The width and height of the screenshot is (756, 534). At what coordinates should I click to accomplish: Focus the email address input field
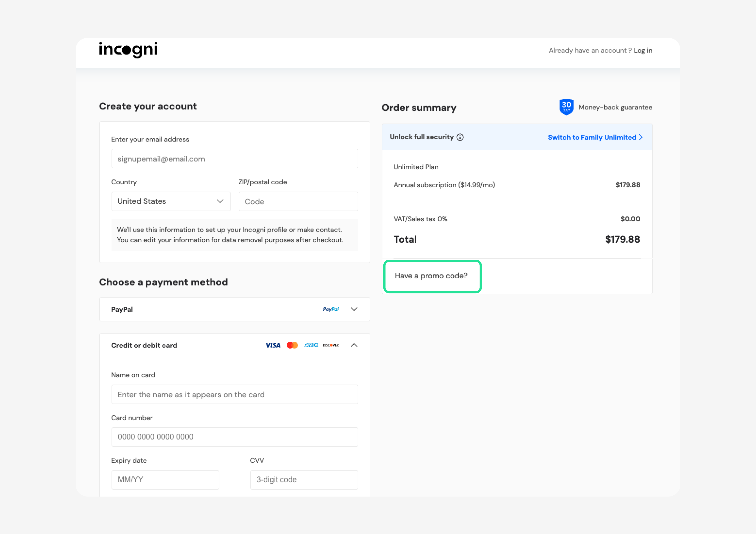234,159
